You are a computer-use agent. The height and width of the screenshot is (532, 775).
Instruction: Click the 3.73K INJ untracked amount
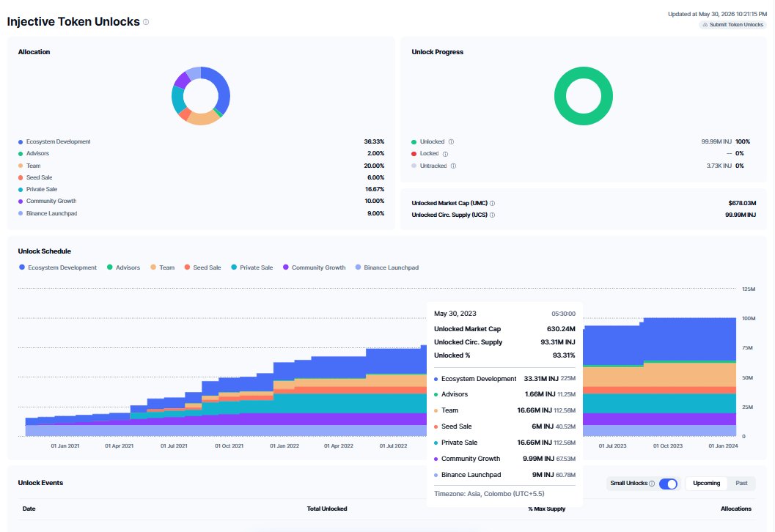click(719, 166)
